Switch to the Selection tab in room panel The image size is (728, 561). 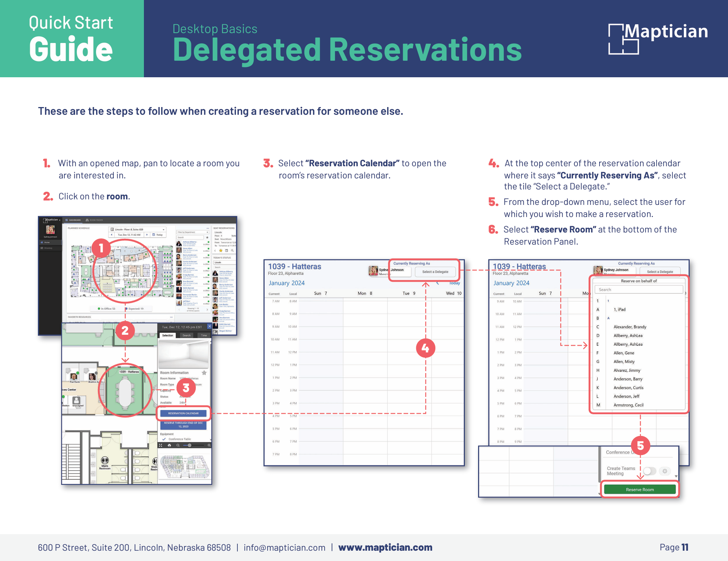pyautogui.click(x=167, y=335)
